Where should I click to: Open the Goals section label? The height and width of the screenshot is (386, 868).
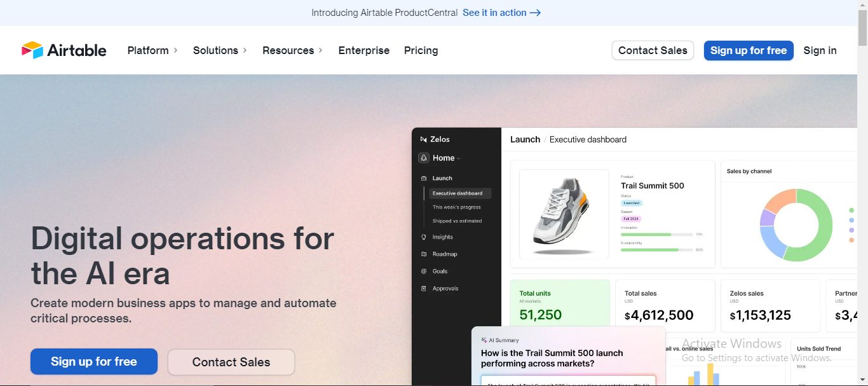pyautogui.click(x=440, y=271)
